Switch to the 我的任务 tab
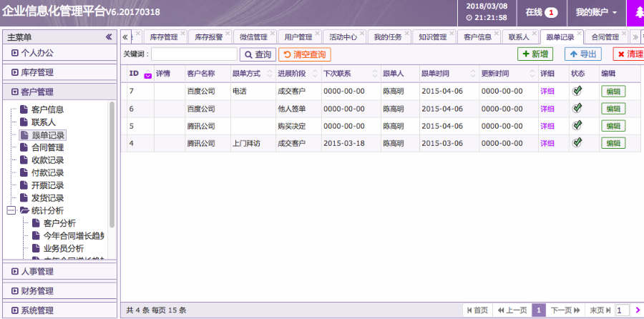This screenshot has height=319, width=644. coord(388,37)
